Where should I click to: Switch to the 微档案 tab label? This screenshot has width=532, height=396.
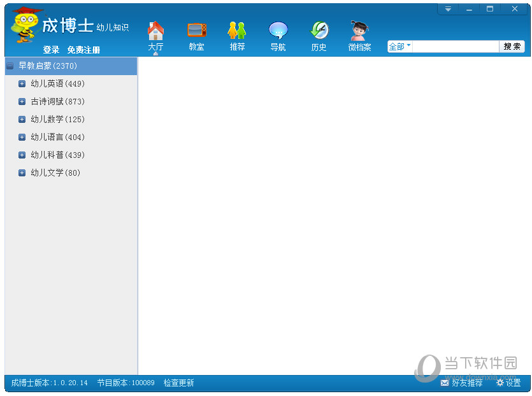pos(359,46)
